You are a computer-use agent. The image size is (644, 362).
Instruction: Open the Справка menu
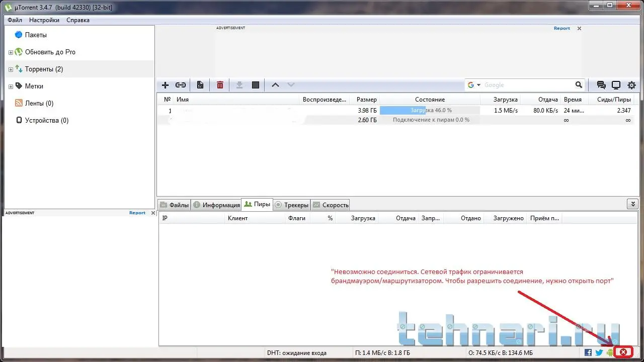click(78, 20)
